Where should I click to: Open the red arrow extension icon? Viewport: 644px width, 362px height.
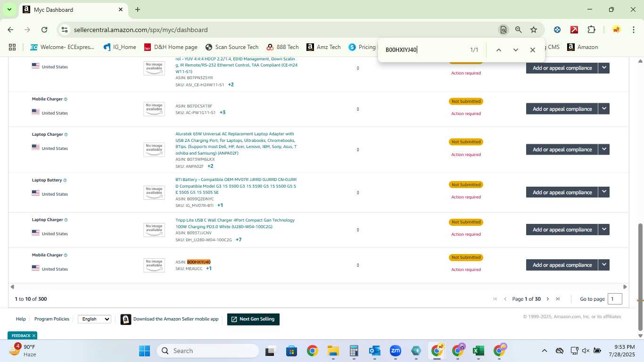coord(574,30)
